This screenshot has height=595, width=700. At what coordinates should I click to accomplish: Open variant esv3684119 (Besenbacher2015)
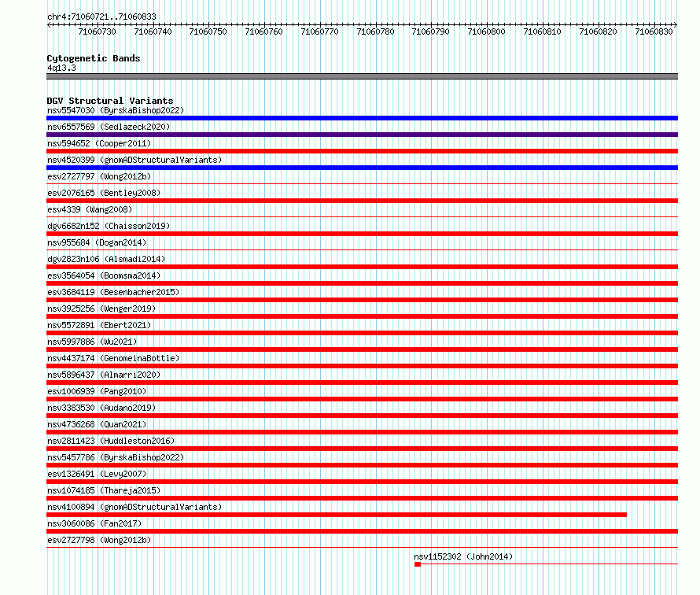click(113, 292)
